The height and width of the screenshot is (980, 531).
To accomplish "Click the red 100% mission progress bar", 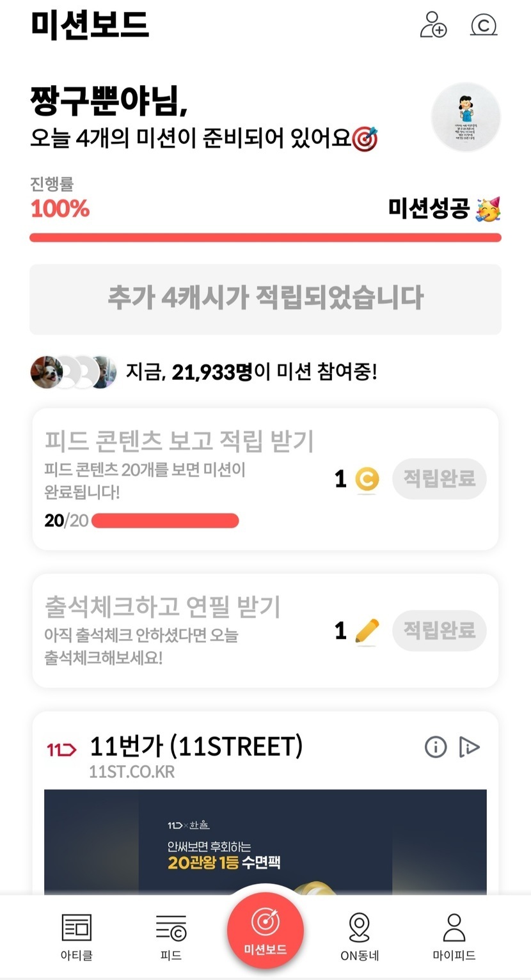I will [265, 238].
